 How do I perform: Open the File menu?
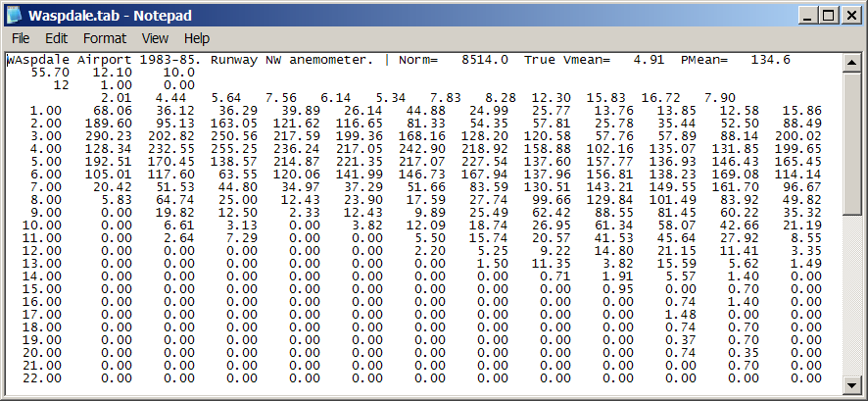click(21, 38)
